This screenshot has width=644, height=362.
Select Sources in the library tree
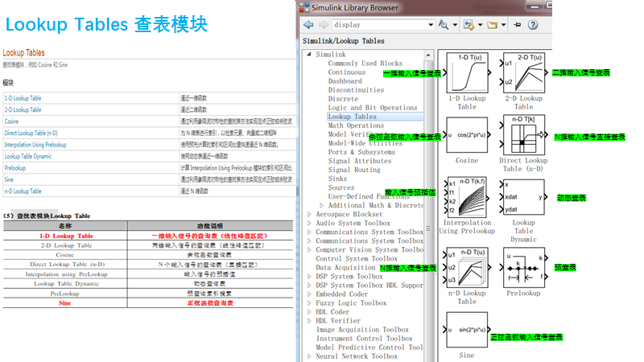pyautogui.click(x=341, y=187)
